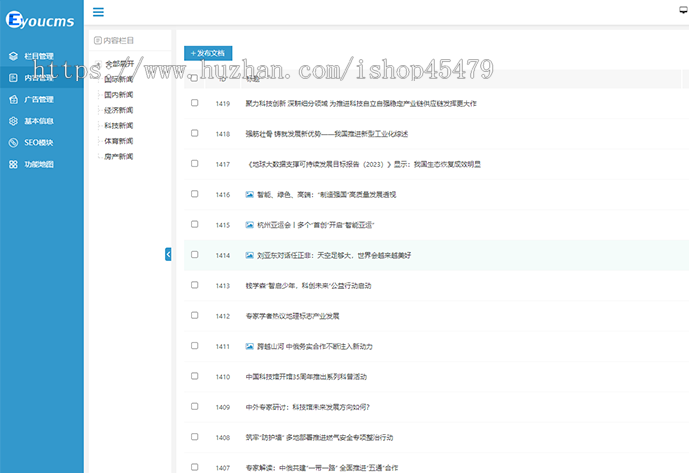Open the article title in row 1418
689x473 pixels.
pyautogui.click(x=326, y=134)
